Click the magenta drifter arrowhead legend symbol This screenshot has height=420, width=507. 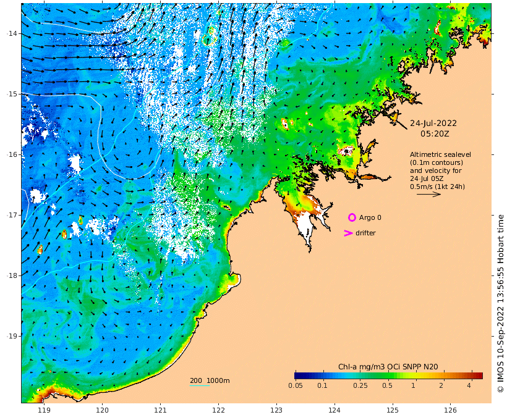(348, 233)
